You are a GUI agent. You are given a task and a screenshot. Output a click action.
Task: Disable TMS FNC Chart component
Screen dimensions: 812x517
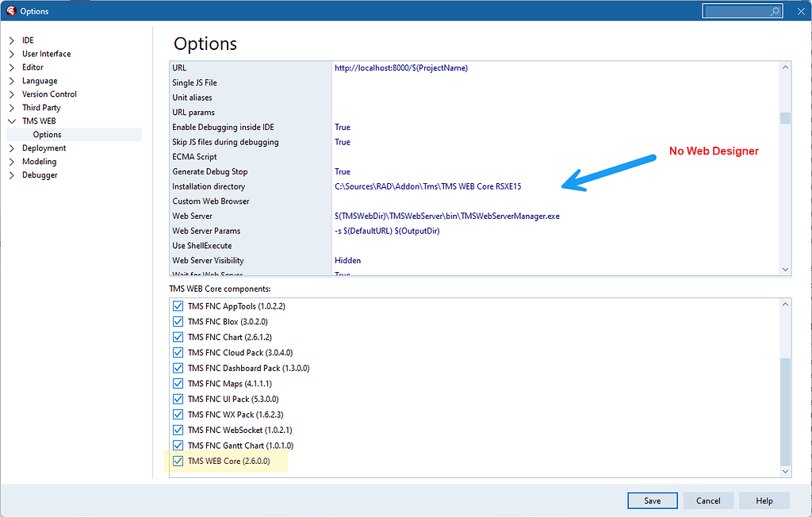[178, 336]
